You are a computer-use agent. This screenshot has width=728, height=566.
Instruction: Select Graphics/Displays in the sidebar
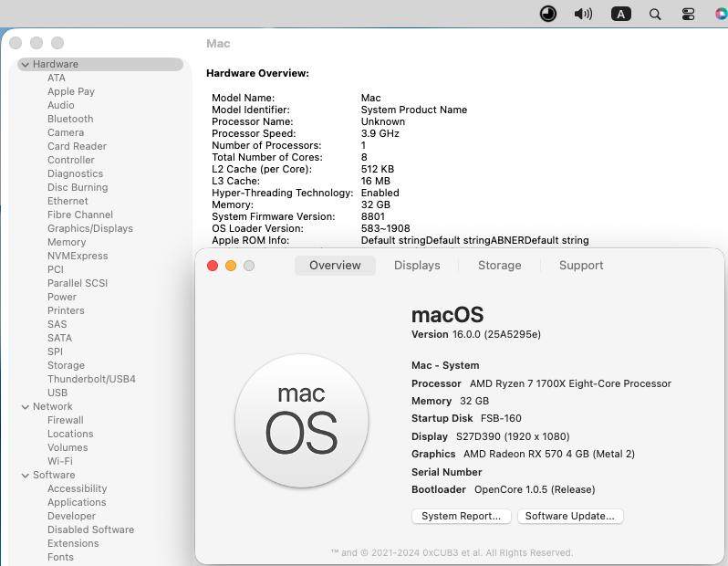pos(90,228)
